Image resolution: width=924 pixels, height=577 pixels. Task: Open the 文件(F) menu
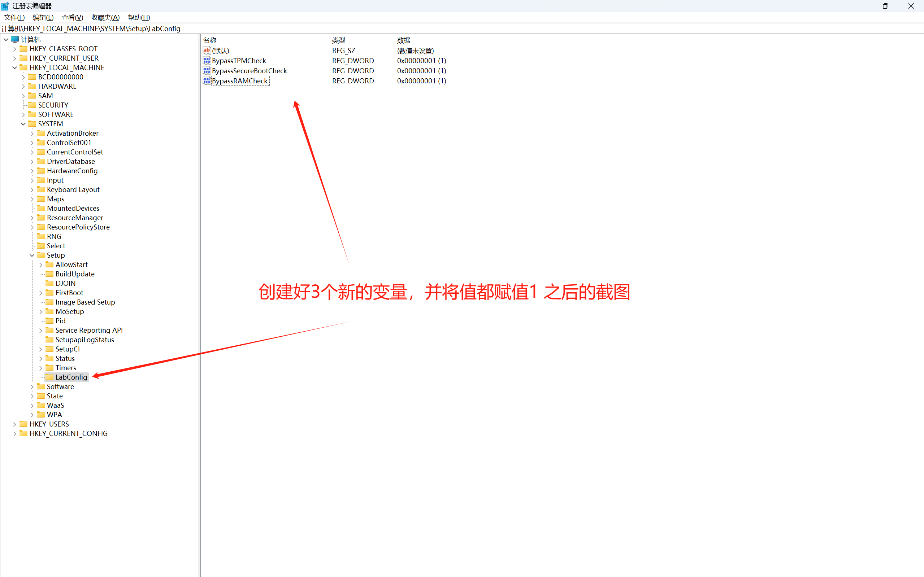[14, 18]
